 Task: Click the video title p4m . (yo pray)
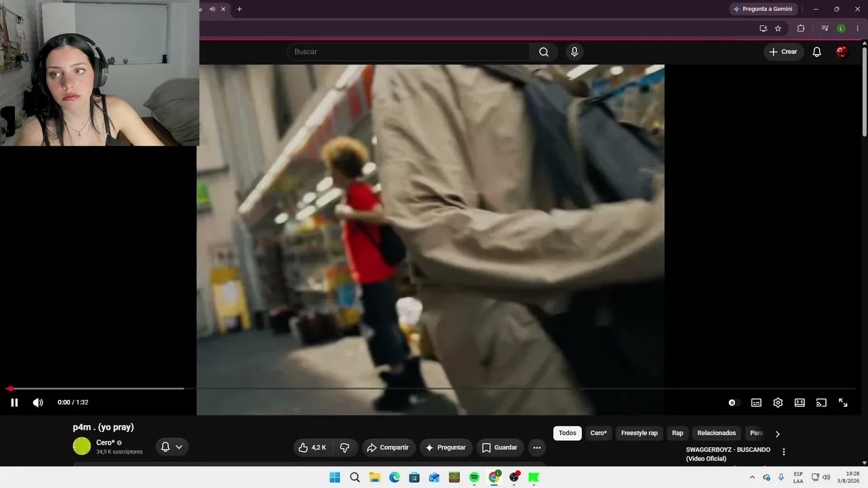tap(104, 427)
